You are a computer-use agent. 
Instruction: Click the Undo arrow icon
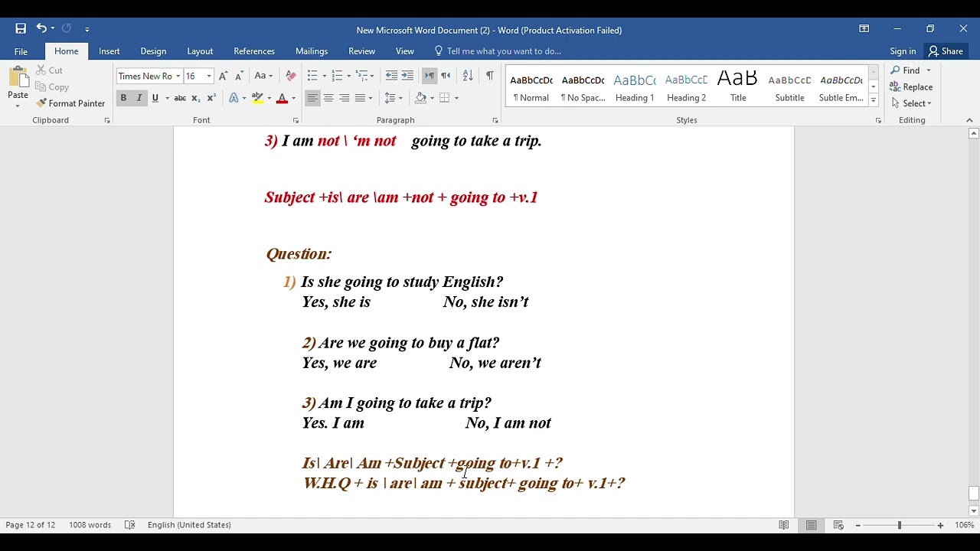[x=41, y=29]
